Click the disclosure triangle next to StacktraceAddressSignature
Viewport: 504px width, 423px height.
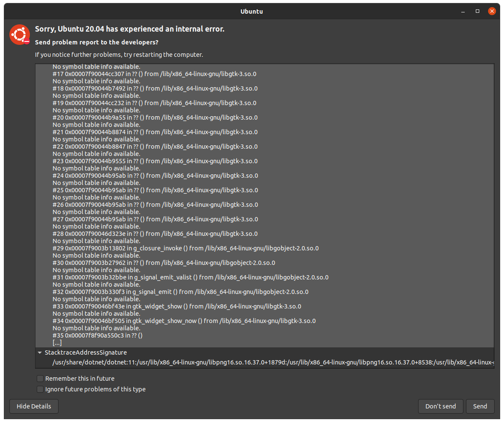[x=40, y=352]
